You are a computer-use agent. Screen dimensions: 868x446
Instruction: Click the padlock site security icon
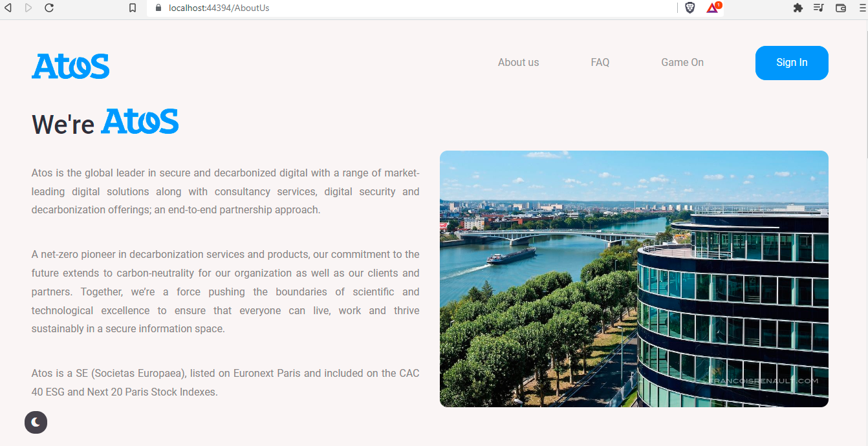pos(158,8)
